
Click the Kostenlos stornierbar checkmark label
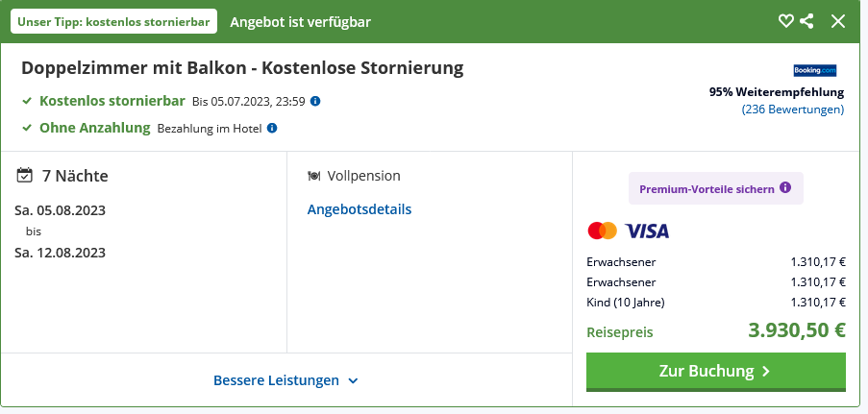tap(112, 101)
